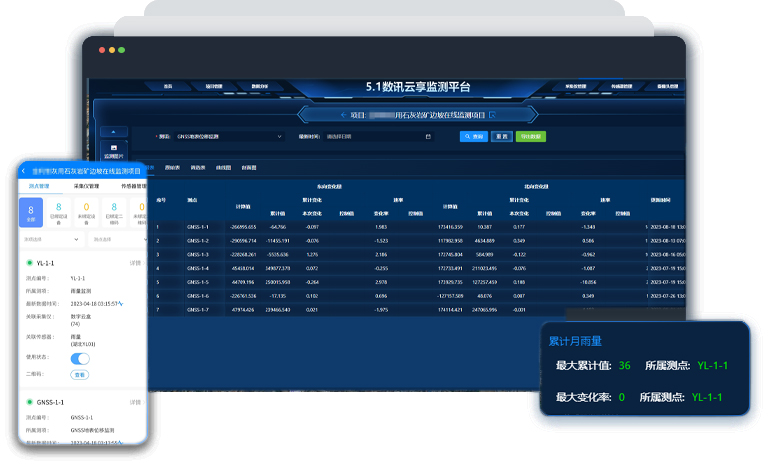Click the green status dot beside GNSS-1-1

pos(29,402)
